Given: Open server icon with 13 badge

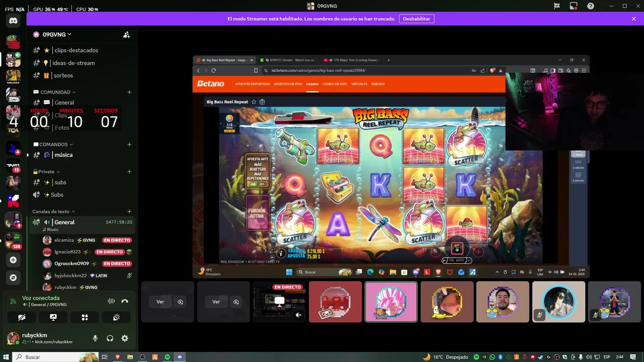Looking at the screenshot, I should (x=13, y=166).
